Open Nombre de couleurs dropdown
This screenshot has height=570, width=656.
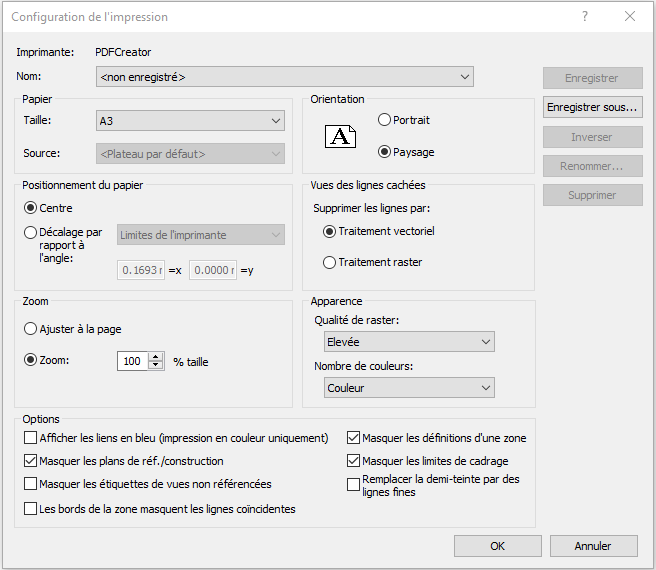pyautogui.click(x=409, y=387)
